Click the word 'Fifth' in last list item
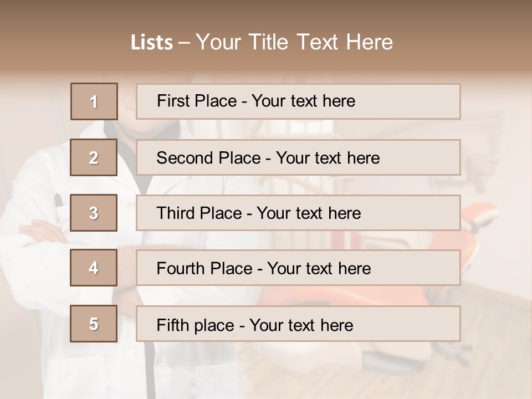 172,325
